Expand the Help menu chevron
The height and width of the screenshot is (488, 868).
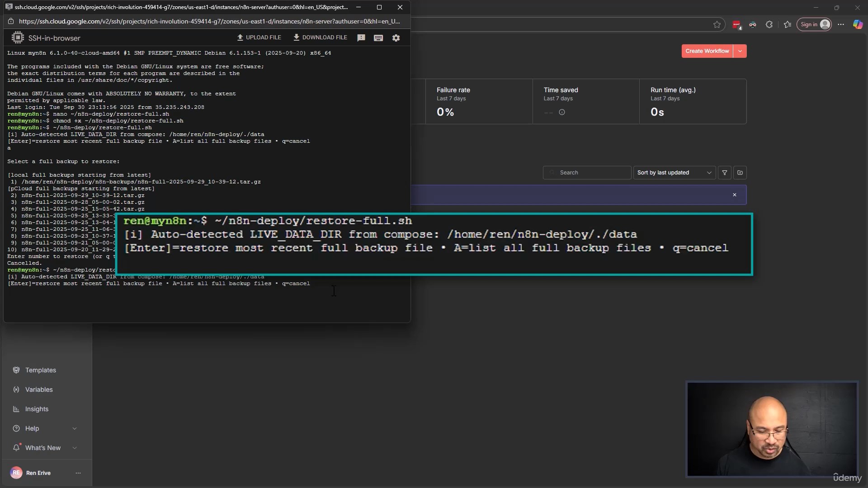click(x=75, y=428)
